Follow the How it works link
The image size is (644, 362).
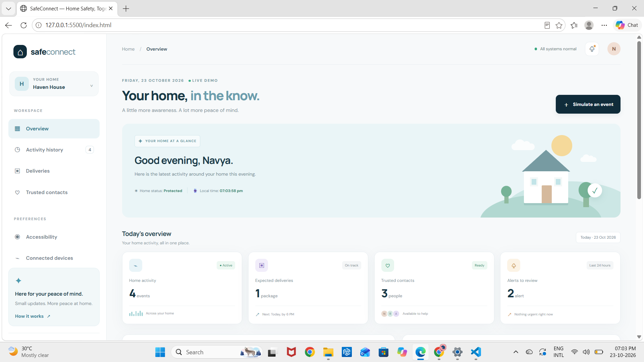point(33,316)
